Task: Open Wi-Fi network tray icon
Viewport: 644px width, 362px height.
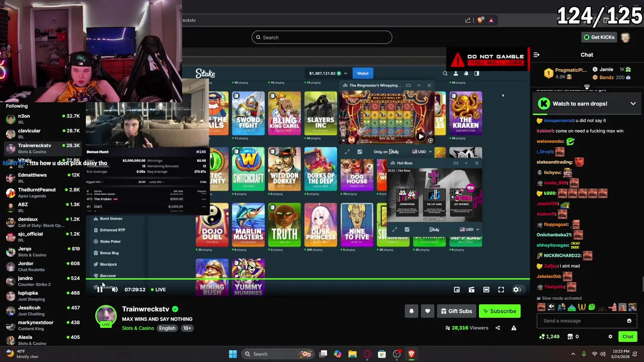Action: click(595, 354)
